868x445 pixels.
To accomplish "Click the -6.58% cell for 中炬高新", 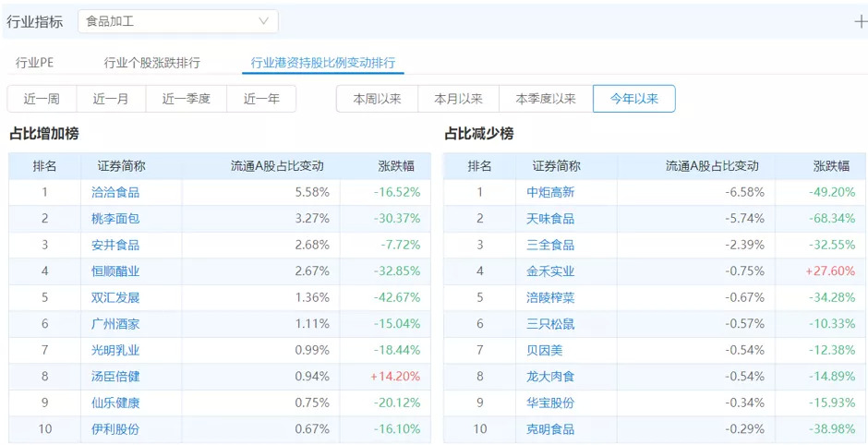I will point(745,193).
